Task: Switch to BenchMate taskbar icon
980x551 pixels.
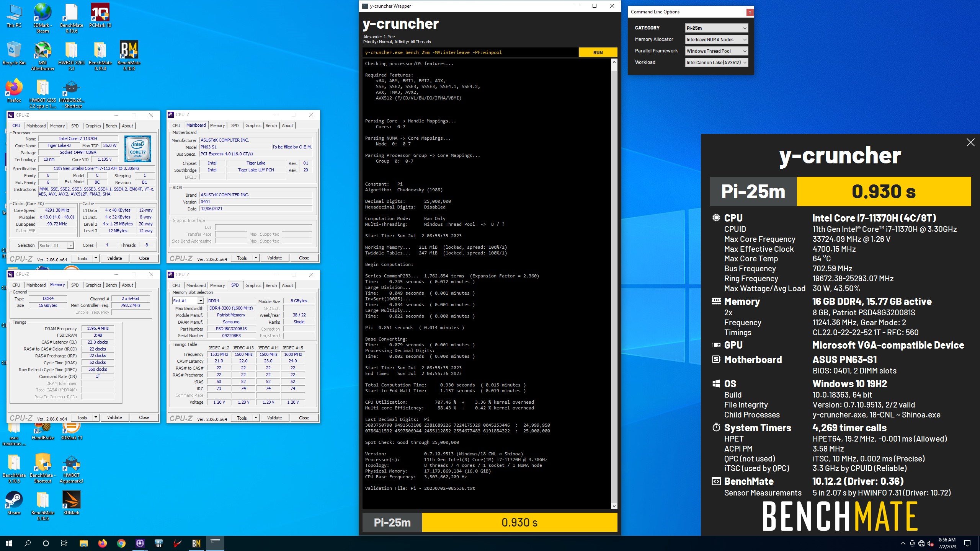Action: [x=196, y=543]
